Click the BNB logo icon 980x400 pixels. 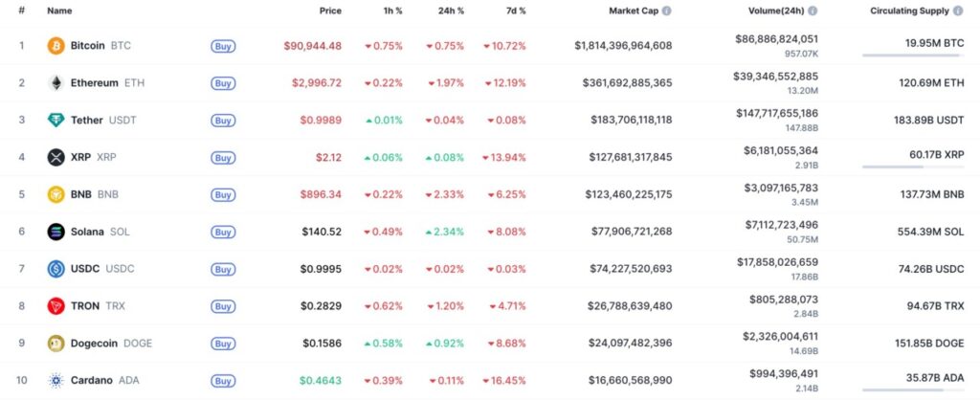(56, 194)
